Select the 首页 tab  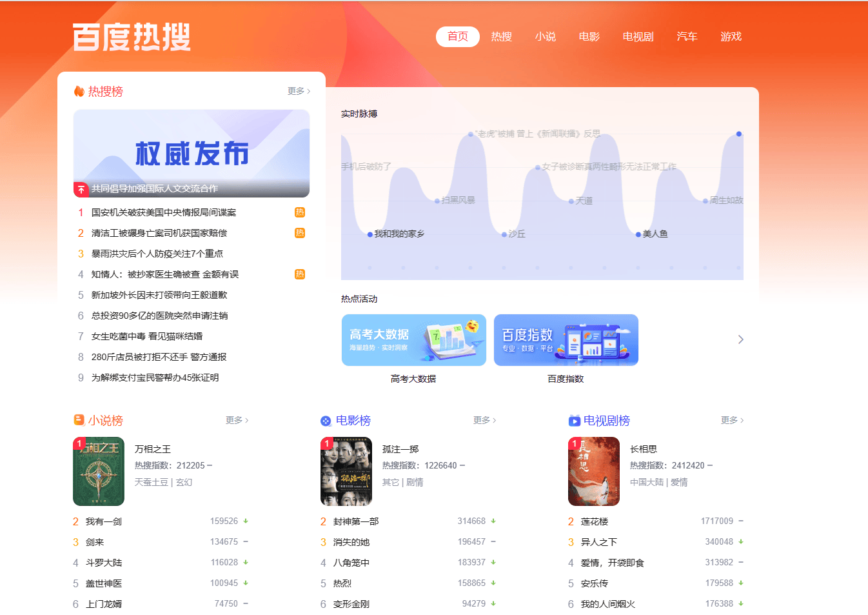(x=458, y=37)
